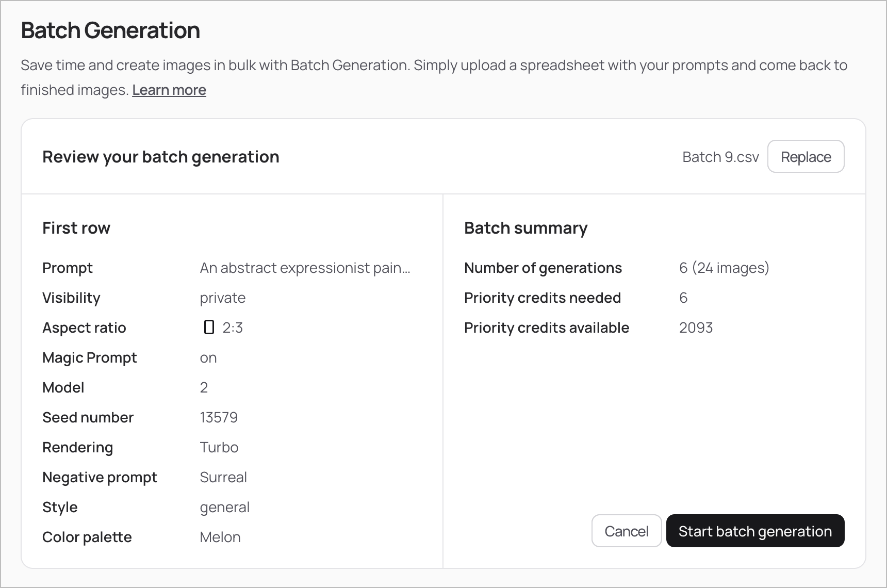The width and height of the screenshot is (887, 588).
Task: Click the 'Priority credits needed' label
Action: pos(543,298)
